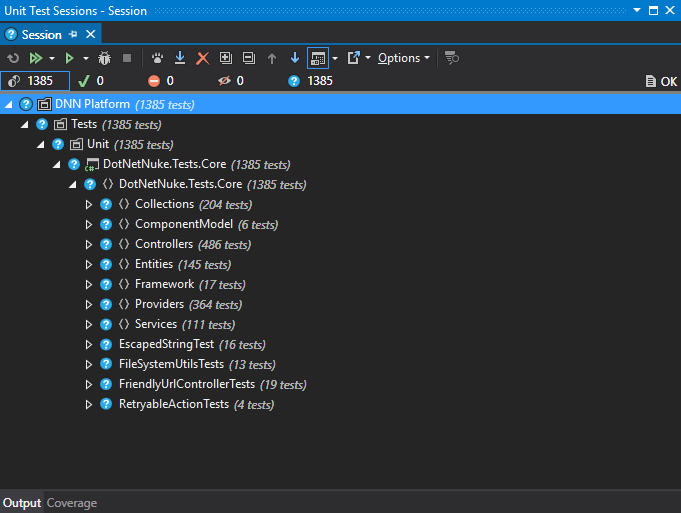Expand the FileSystemUtilsTests class
The width and height of the screenshot is (681, 513).
click(89, 364)
